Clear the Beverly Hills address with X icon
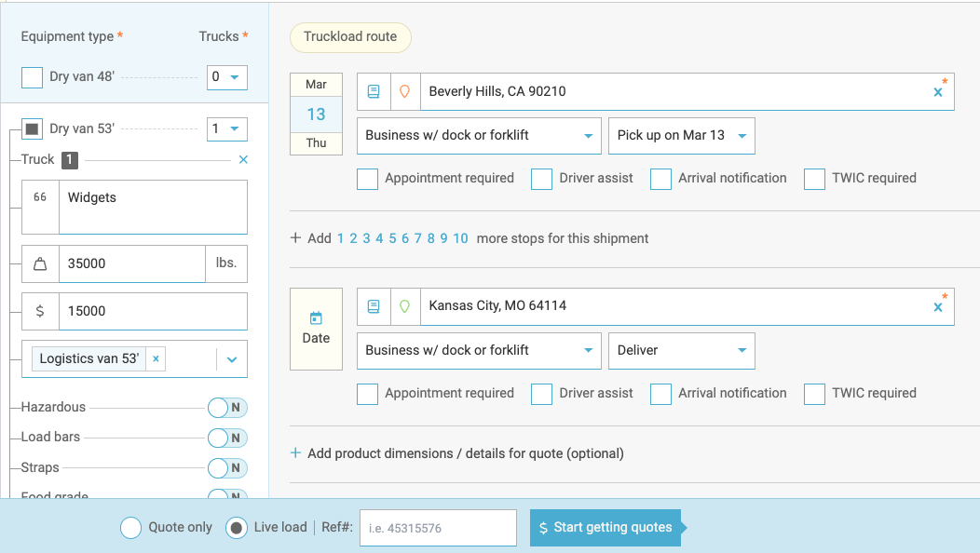This screenshot has width=980, height=553. click(x=938, y=92)
